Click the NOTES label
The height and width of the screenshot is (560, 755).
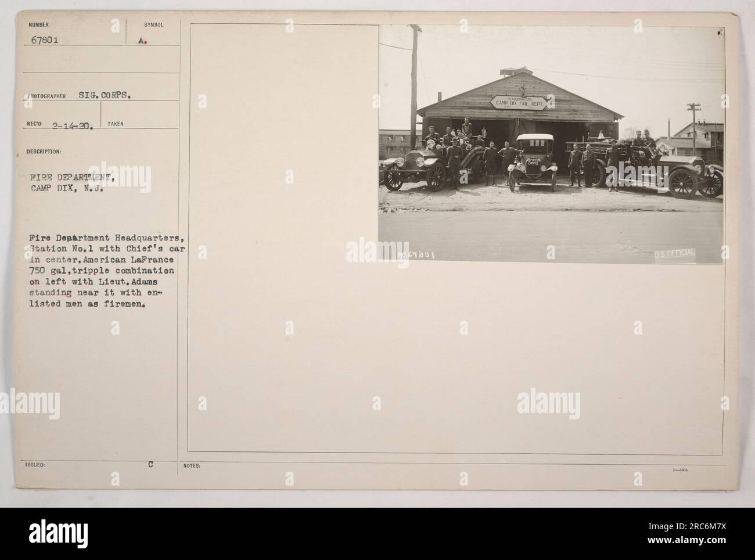pyautogui.click(x=190, y=465)
